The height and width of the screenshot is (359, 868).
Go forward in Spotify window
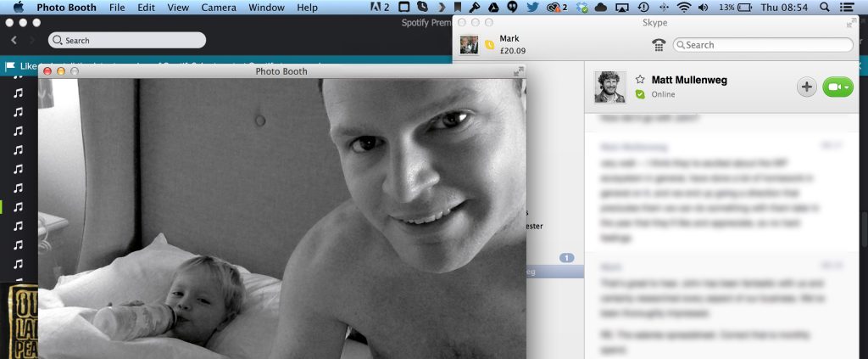coord(32,40)
